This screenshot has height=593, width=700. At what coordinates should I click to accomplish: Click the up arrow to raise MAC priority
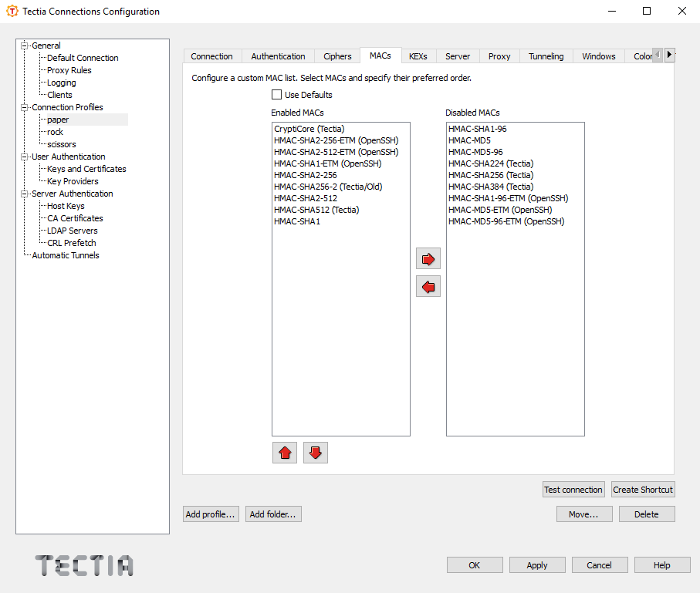[x=284, y=453]
